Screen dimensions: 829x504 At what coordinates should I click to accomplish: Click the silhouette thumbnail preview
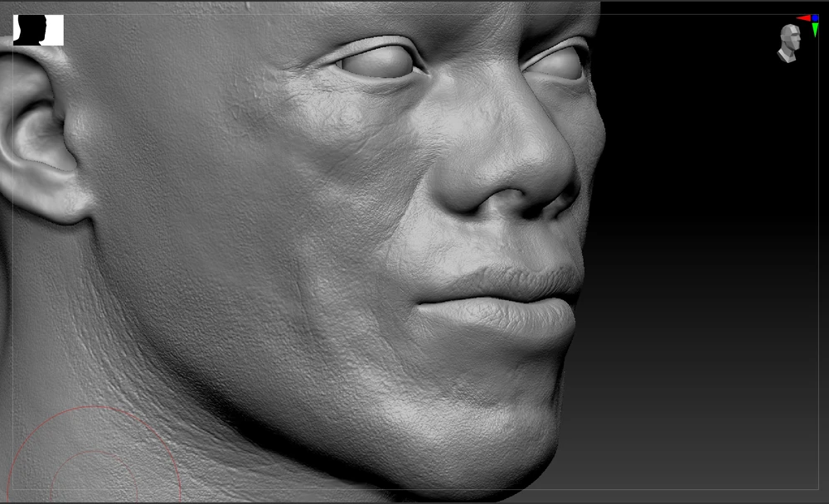[38, 30]
